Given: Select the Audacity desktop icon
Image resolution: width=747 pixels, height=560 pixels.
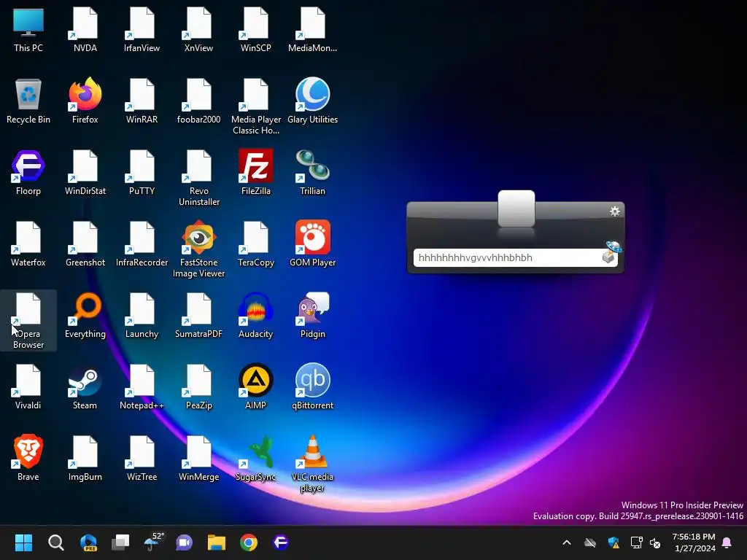Looking at the screenshot, I should (x=256, y=315).
